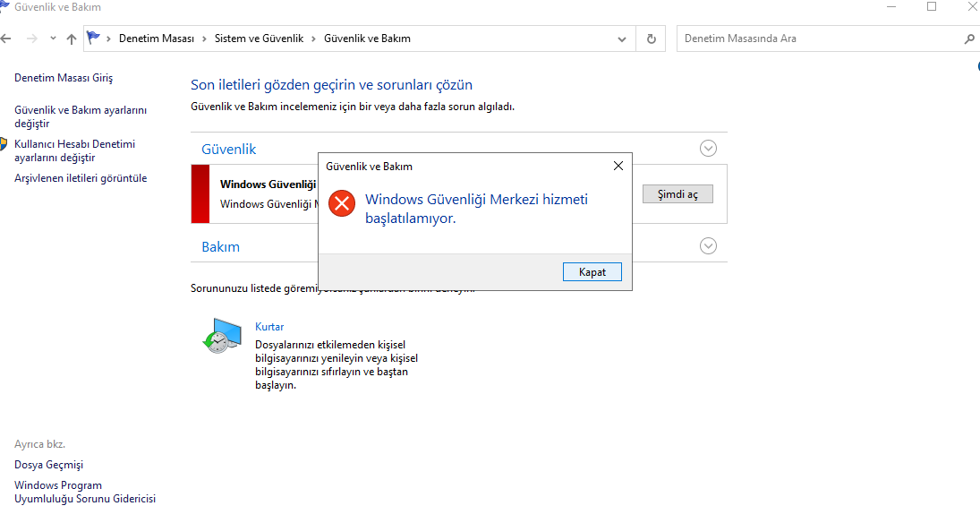980x523 pixels.
Task: Open Windows Program Uyumluluğu Sorunu Gidericisi
Action: point(85,492)
